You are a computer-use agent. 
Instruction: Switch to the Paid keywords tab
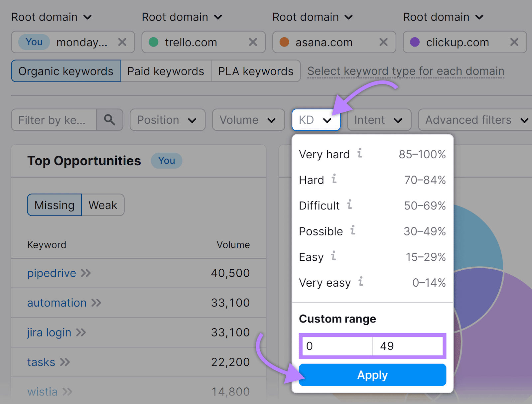click(x=165, y=71)
